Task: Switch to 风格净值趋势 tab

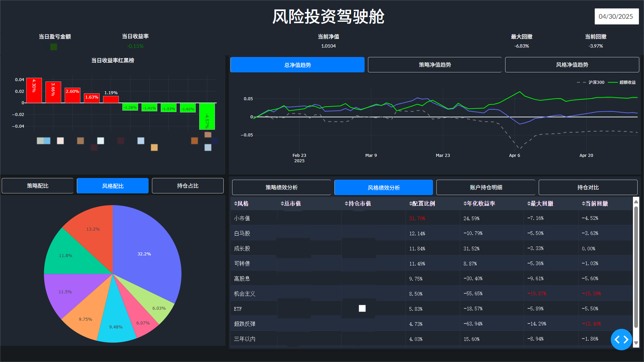Action: (x=572, y=65)
